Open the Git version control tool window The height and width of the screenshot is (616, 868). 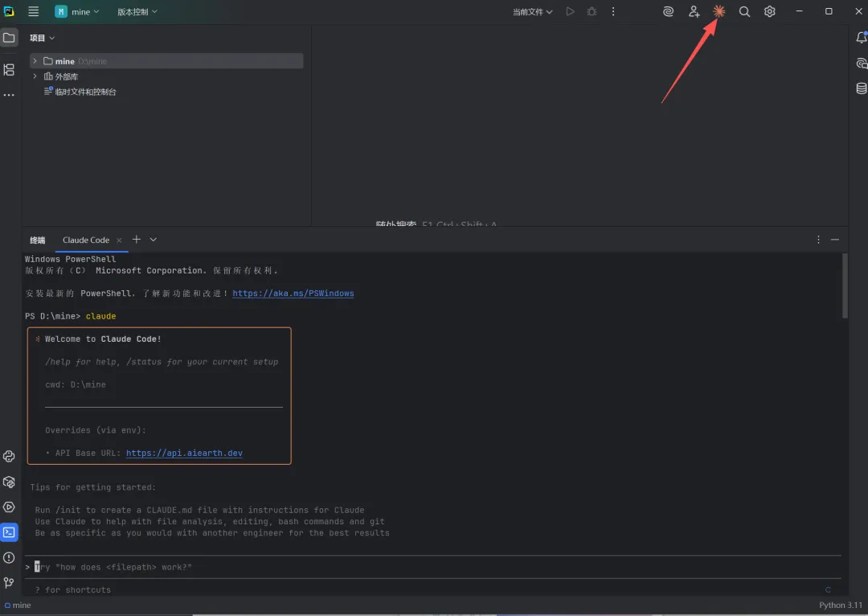(x=9, y=583)
